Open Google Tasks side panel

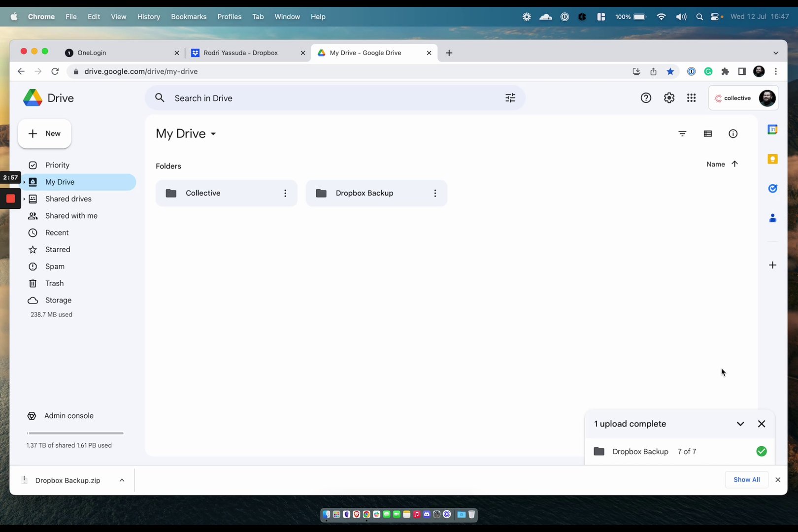[772, 188]
